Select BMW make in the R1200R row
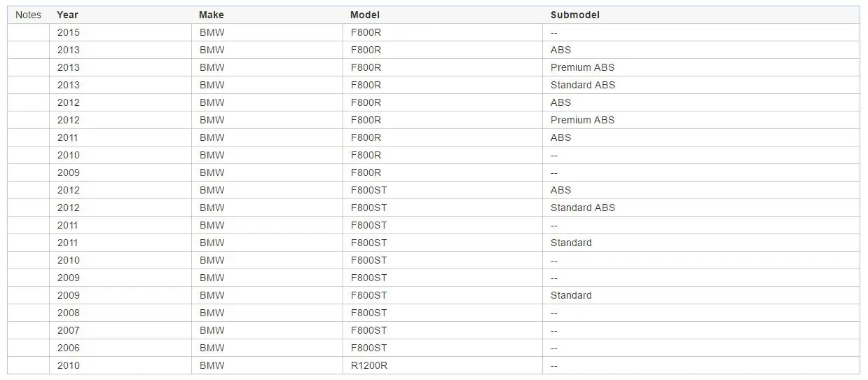This screenshot has width=868, height=380. (212, 365)
